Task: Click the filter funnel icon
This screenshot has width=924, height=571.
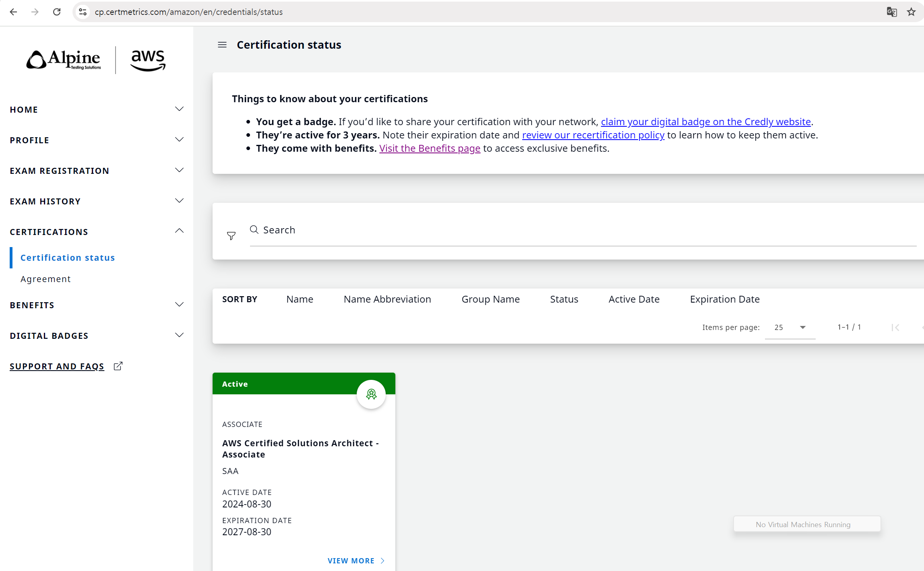Action: [x=231, y=236]
